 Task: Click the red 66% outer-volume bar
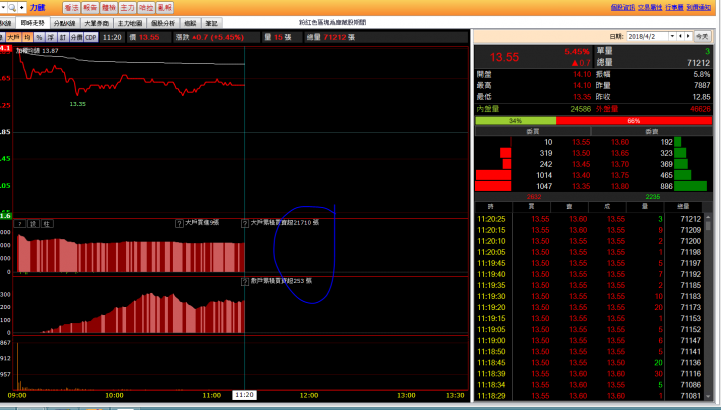pyautogui.click(x=634, y=120)
